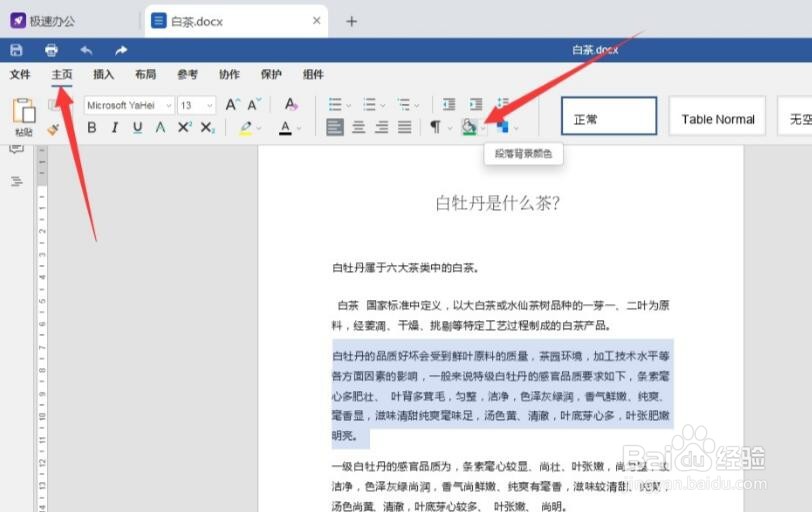Image resolution: width=812 pixels, height=512 pixels.
Task: Click the line 白牡丹属于六大茶类中的白茶。
Action: pyautogui.click(x=406, y=268)
